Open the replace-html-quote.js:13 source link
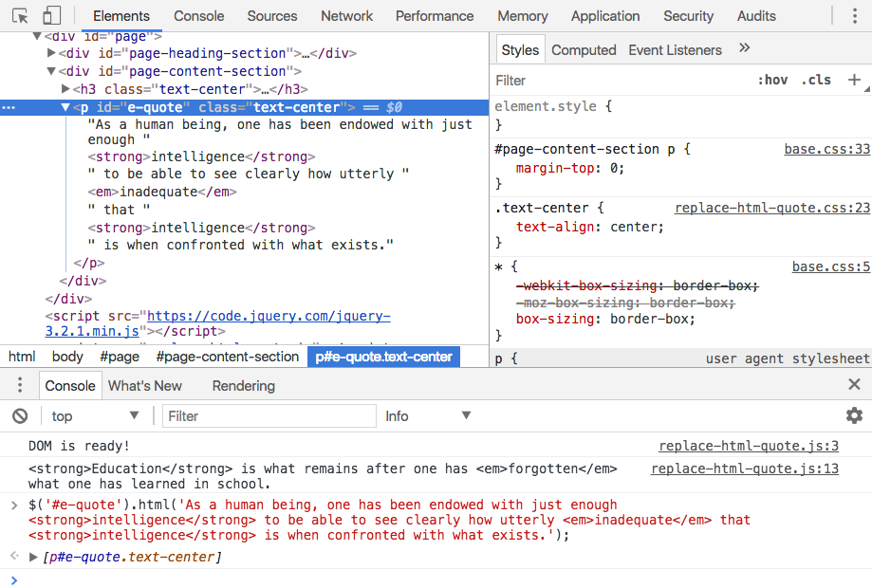Image resolution: width=872 pixels, height=588 pixels. point(745,469)
